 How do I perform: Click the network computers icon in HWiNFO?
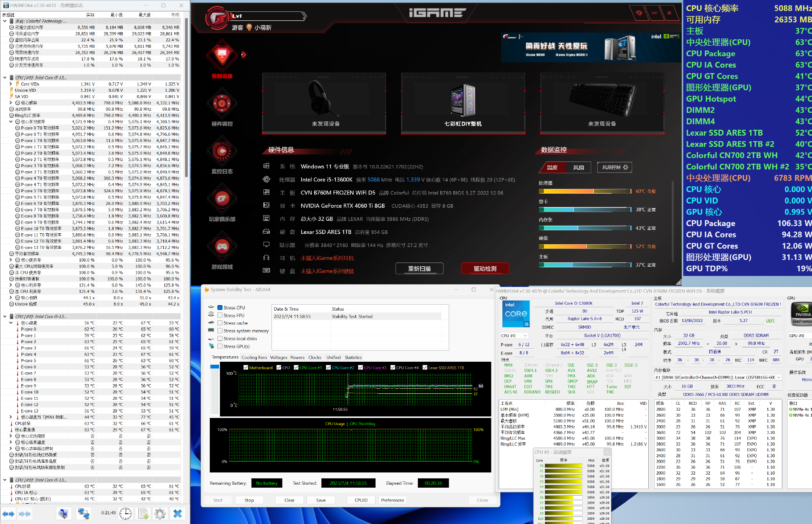[83, 513]
